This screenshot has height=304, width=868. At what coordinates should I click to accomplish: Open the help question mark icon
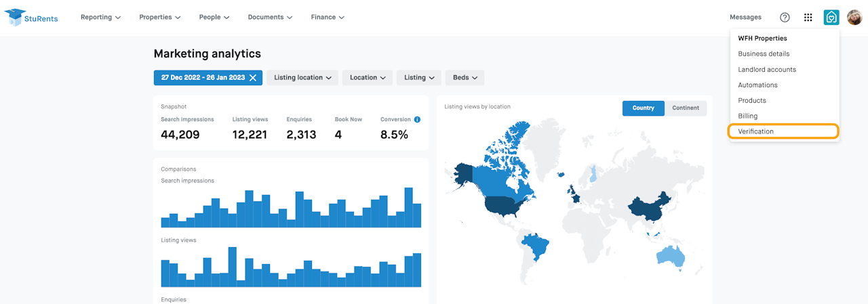coord(785,18)
